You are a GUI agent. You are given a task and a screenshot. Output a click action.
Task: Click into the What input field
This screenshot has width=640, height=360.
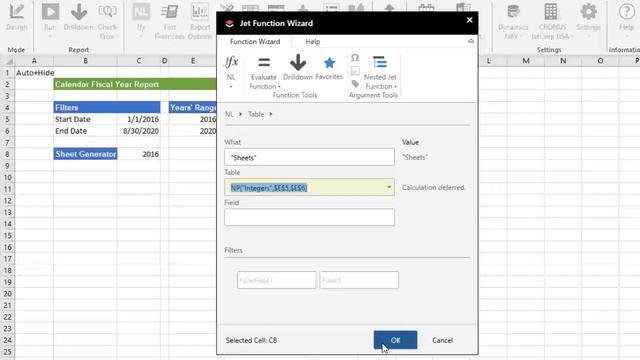point(309,157)
